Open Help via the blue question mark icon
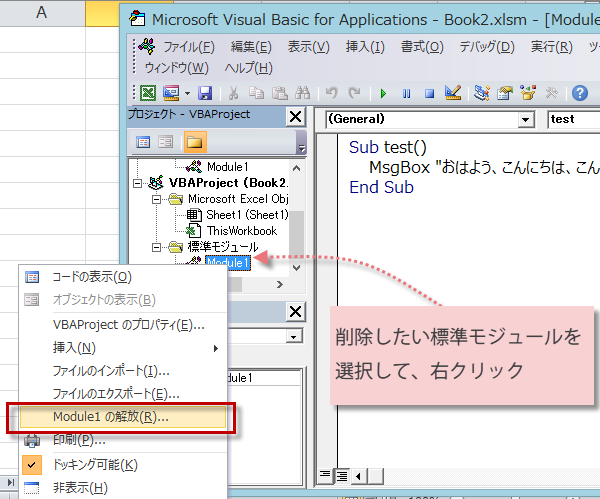Screen dimensions: 600x499 579,94
